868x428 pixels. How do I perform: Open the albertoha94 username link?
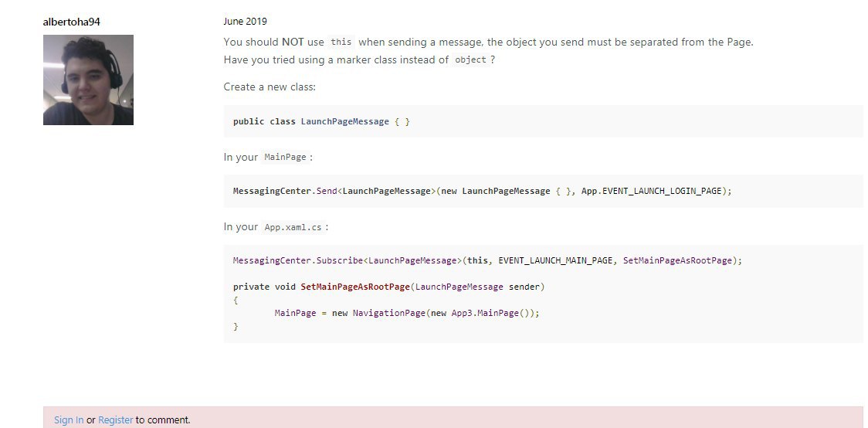[x=71, y=22]
